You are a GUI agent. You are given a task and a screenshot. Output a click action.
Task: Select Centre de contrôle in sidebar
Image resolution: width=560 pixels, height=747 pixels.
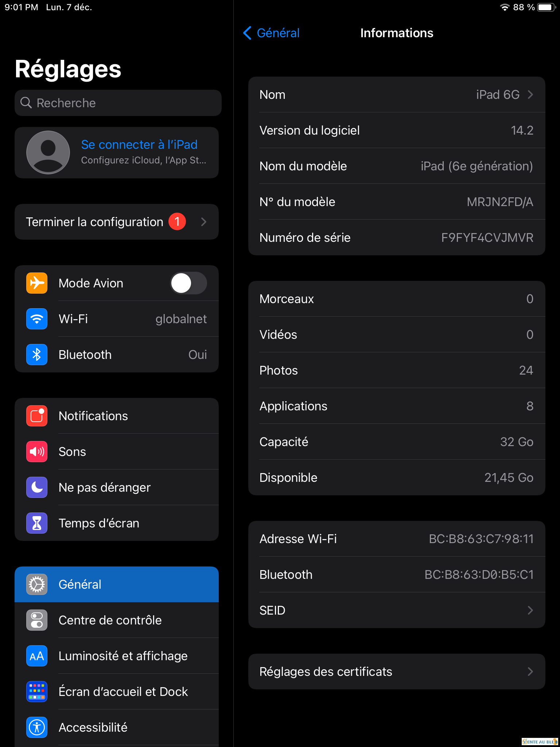point(117,620)
